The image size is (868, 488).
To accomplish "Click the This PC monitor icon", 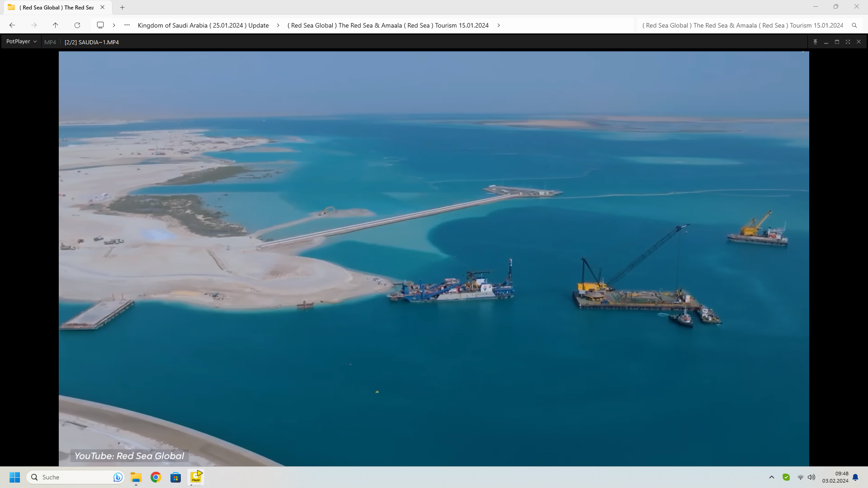I will tap(100, 25).
